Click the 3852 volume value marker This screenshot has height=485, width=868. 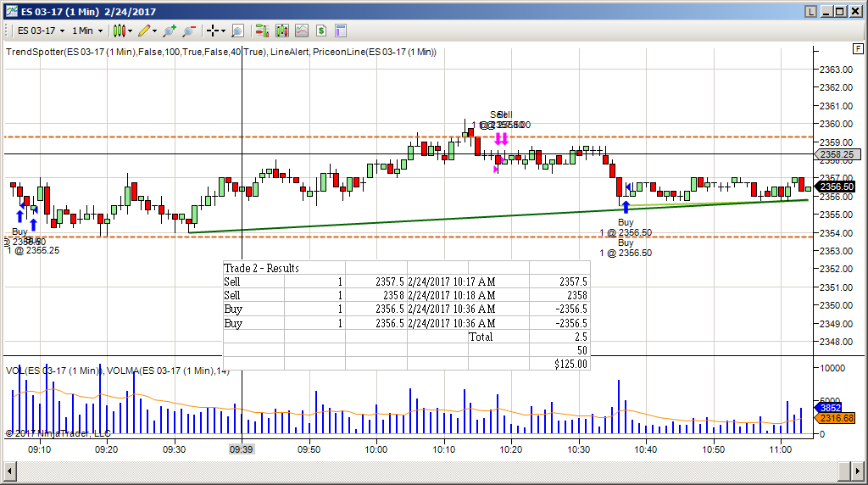coord(829,408)
